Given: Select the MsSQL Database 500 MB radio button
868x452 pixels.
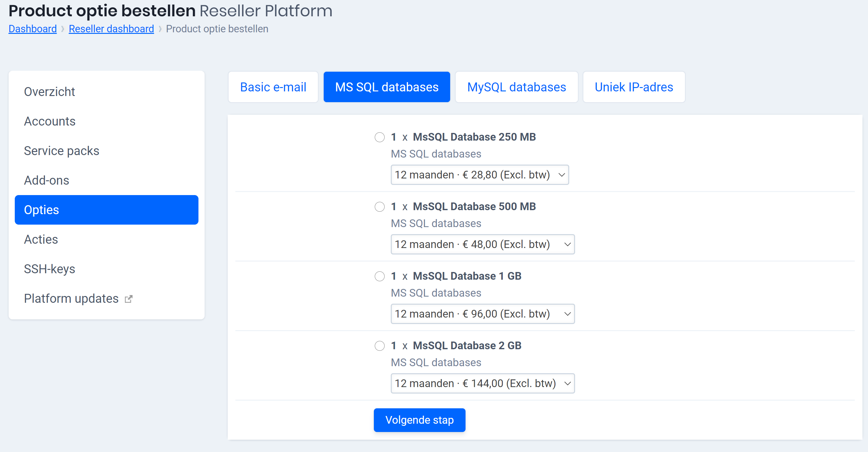Looking at the screenshot, I should pyautogui.click(x=379, y=207).
